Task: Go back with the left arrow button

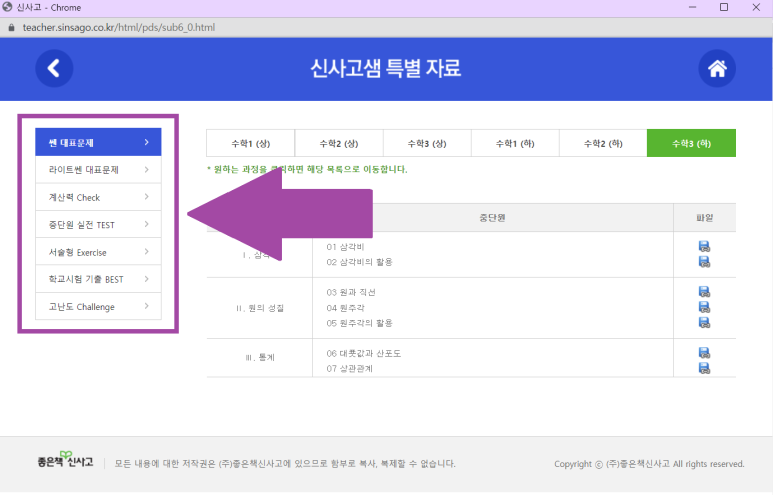Action: point(54,68)
